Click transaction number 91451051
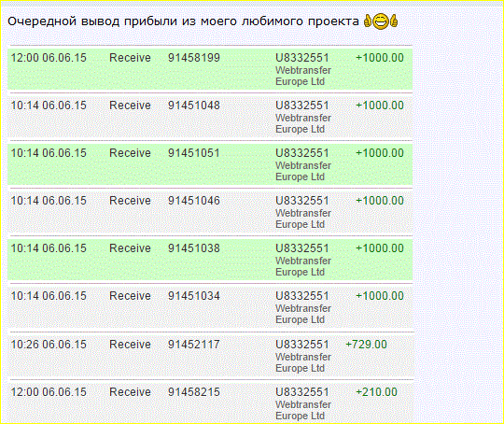Screen dimensions: 504x424 [x=194, y=153]
